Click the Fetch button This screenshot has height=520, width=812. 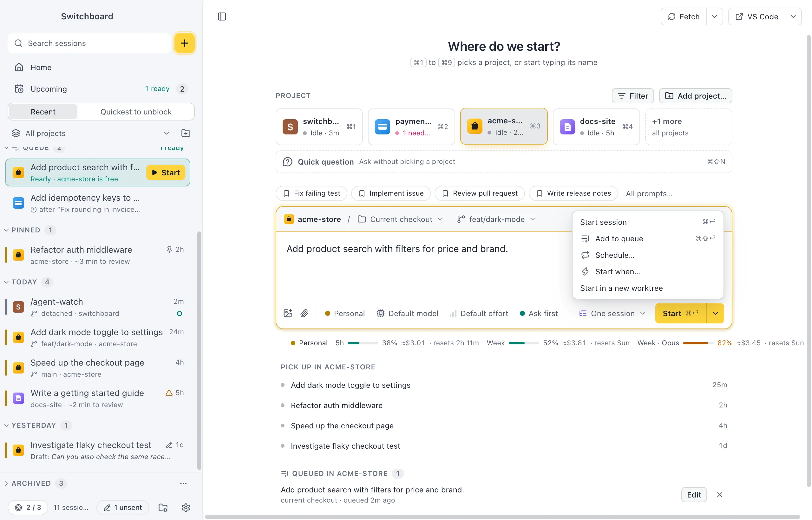coord(684,16)
